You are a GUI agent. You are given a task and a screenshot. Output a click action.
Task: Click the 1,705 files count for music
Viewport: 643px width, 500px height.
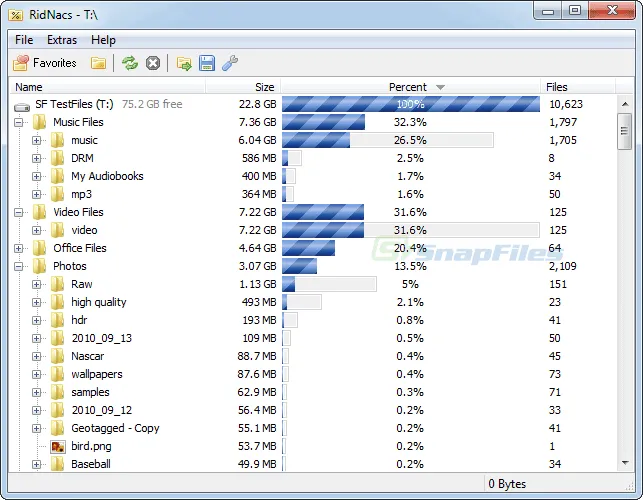(x=563, y=140)
